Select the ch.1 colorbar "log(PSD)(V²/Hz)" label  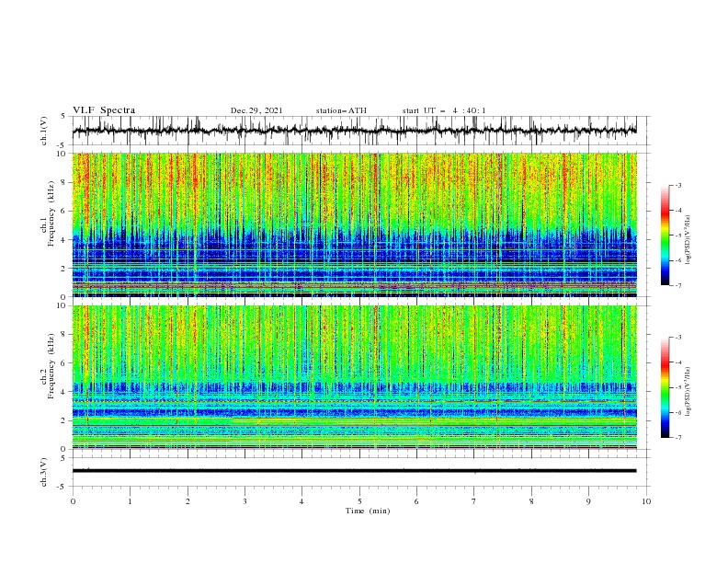(x=688, y=240)
